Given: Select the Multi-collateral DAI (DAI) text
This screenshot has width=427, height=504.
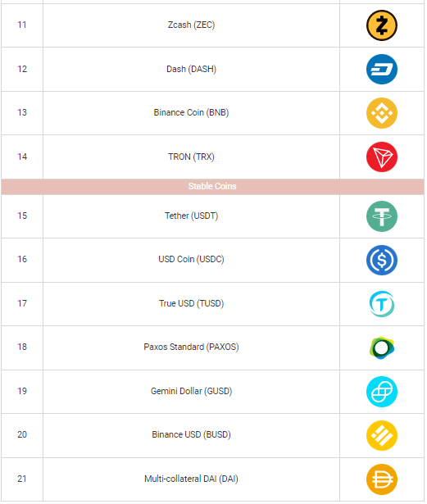Looking at the screenshot, I should (191, 479).
